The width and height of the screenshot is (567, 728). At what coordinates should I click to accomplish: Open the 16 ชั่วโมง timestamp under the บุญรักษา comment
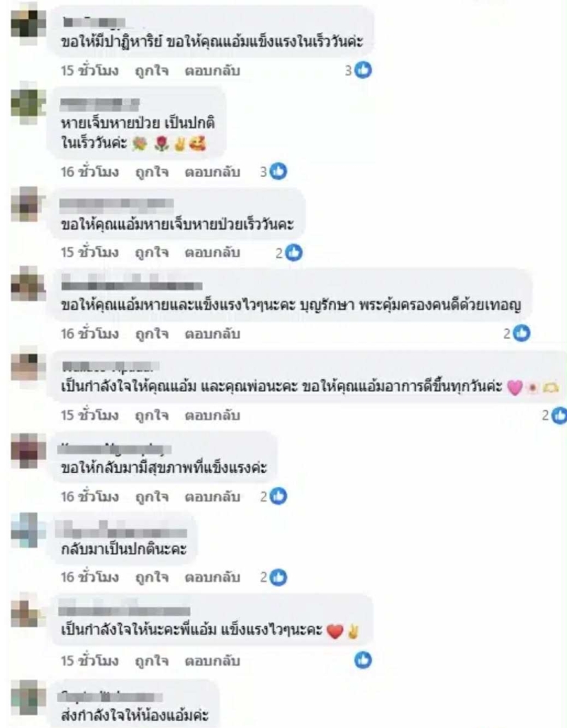click(89, 334)
